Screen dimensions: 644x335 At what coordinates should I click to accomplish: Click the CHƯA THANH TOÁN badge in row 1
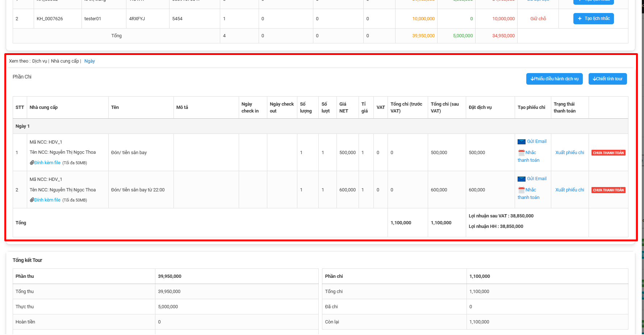pos(608,153)
